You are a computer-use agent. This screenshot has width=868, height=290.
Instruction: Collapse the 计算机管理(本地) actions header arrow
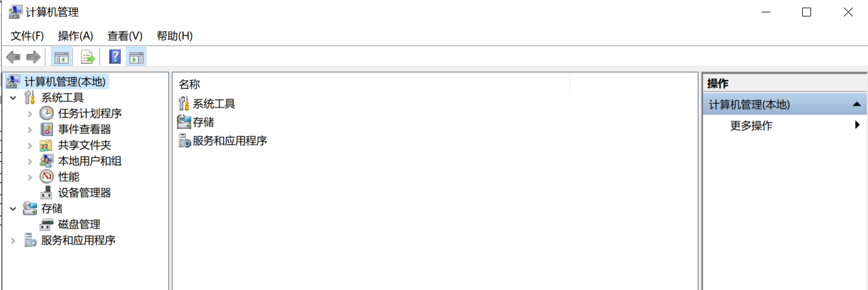click(x=856, y=104)
